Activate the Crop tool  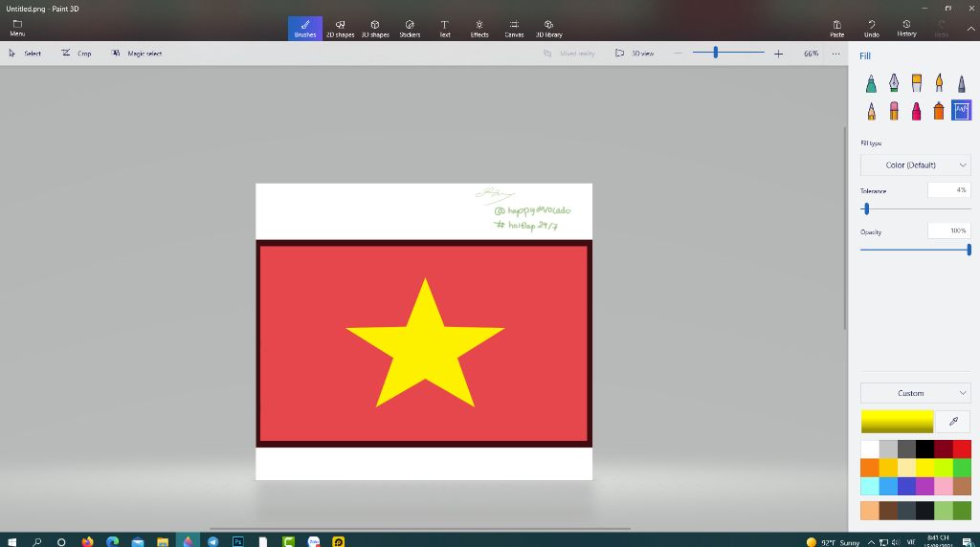pos(77,54)
